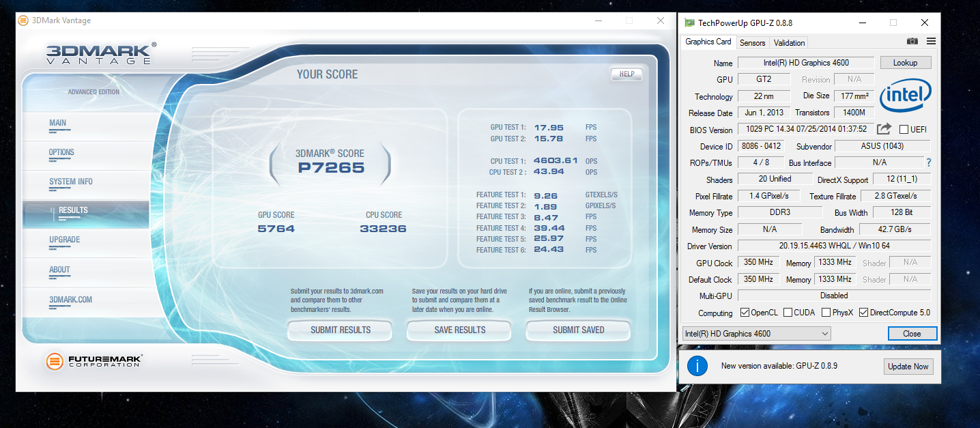
Task: Click the DirectX Support field 12 (11_1)
Action: [x=902, y=180]
